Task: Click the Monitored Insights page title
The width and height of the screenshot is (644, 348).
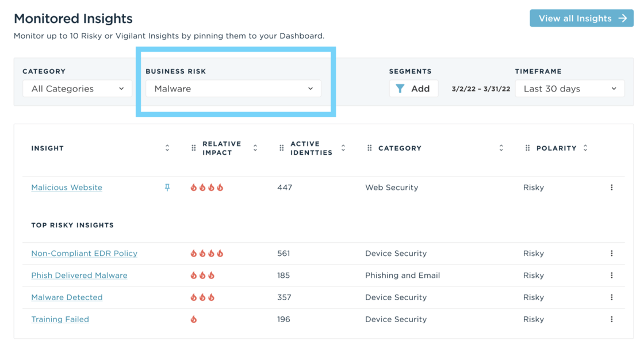Action: click(73, 18)
